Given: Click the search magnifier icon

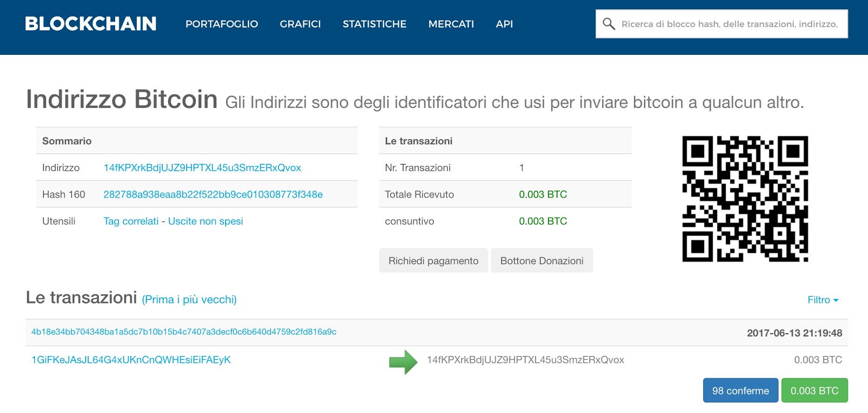Looking at the screenshot, I should click(609, 24).
